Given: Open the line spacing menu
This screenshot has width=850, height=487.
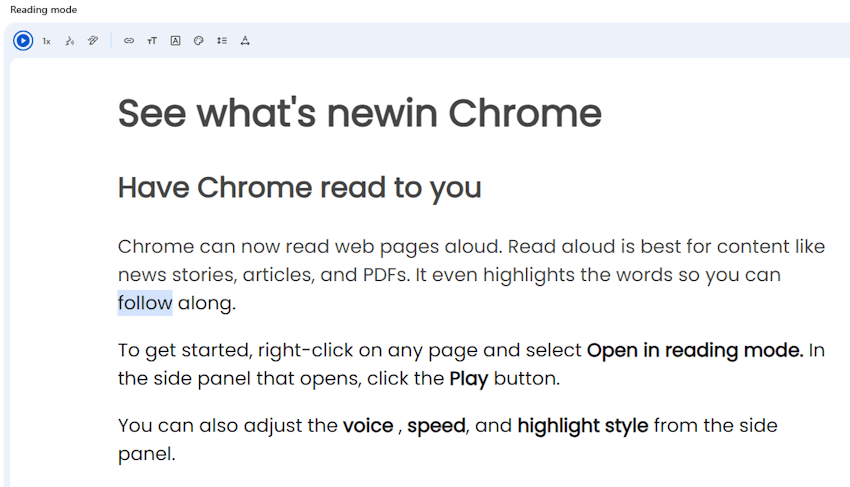Looking at the screenshot, I should 222,41.
